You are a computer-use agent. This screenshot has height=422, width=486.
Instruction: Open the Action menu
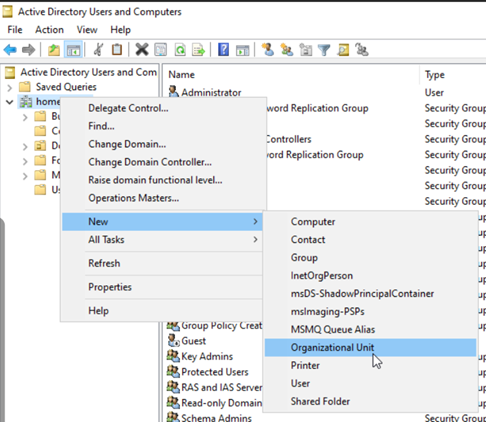pyautogui.click(x=49, y=30)
